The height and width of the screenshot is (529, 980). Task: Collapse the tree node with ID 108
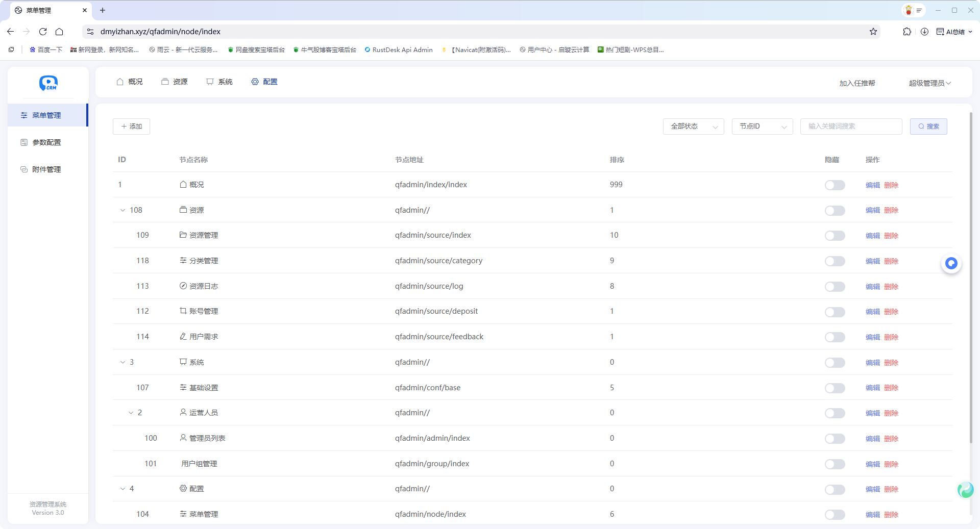click(122, 210)
